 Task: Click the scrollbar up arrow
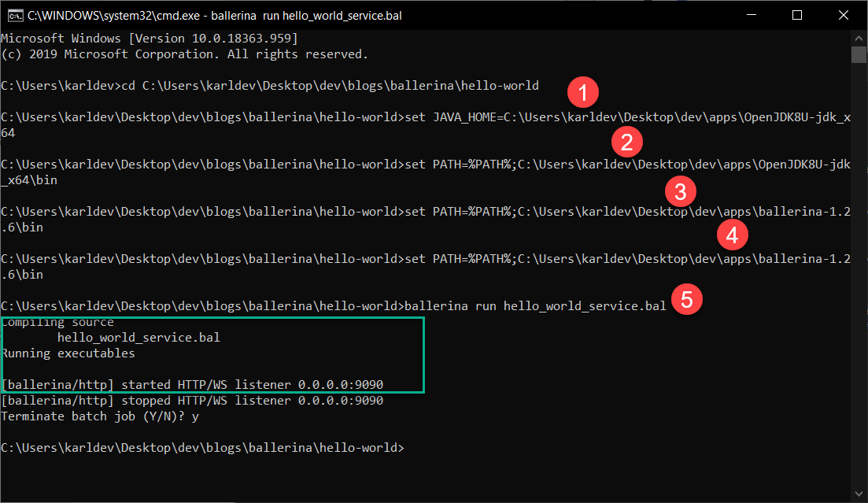(859, 39)
